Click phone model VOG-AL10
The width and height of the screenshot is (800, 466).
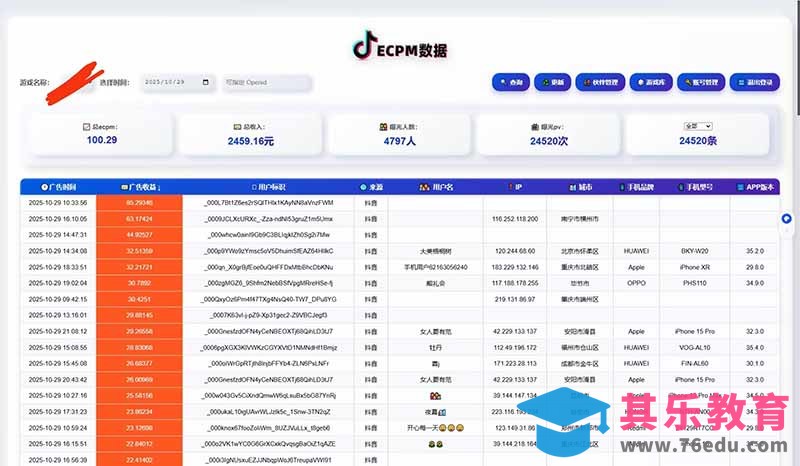click(694, 348)
